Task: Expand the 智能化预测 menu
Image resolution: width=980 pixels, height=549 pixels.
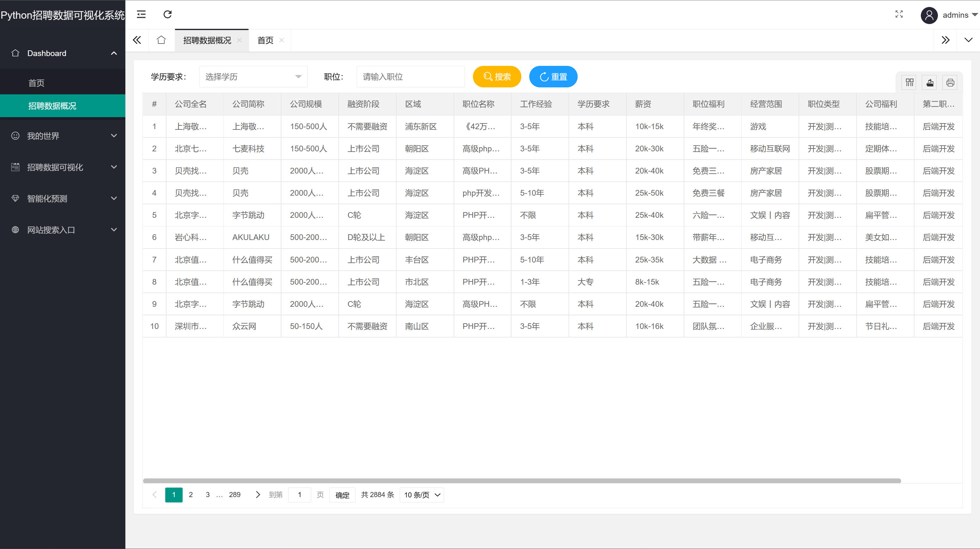Action: pyautogui.click(x=114, y=198)
